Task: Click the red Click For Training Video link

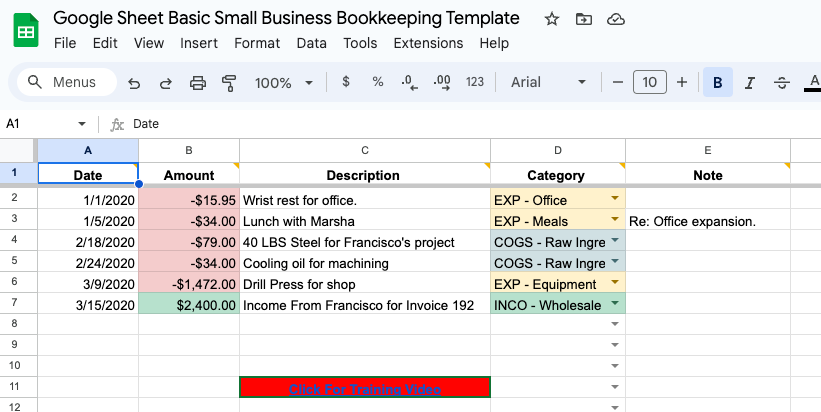Action: pos(365,388)
